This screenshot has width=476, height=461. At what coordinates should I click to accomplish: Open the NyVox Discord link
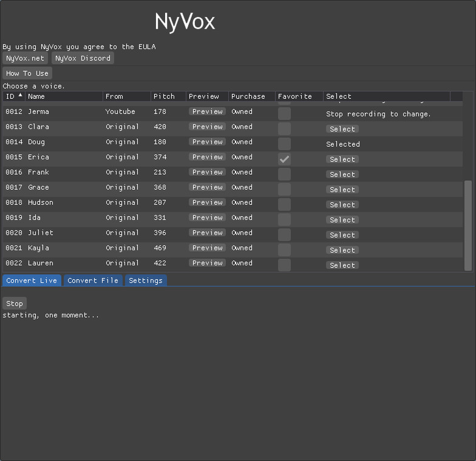coord(83,58)
